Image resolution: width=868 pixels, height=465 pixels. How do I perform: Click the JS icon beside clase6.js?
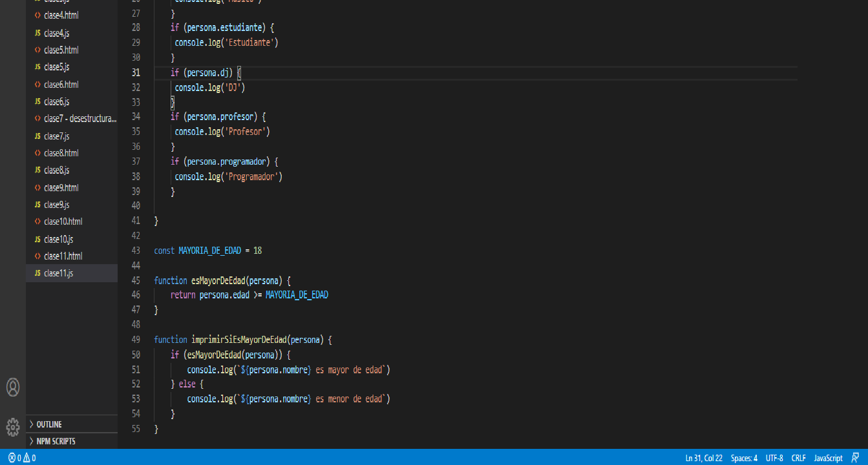[x=37, y=101]
